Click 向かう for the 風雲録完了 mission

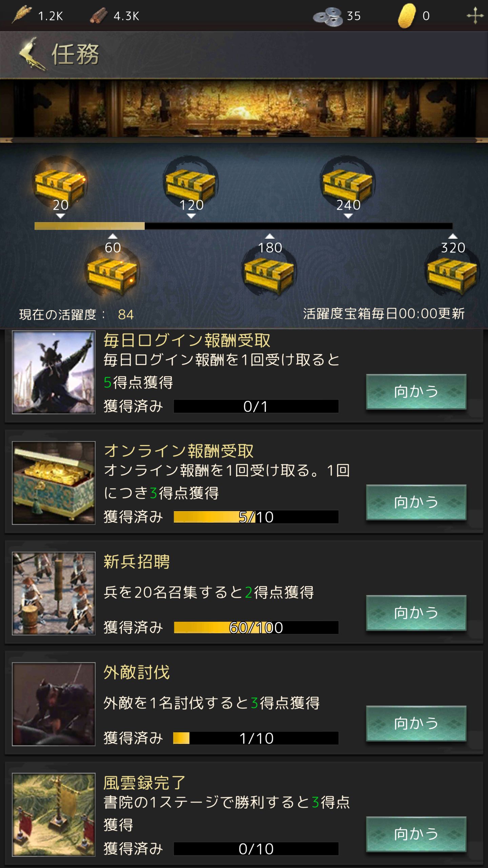point(416,834)
